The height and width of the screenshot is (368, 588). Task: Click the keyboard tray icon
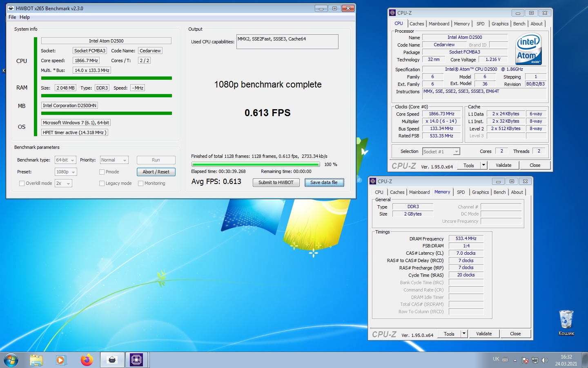505,360
